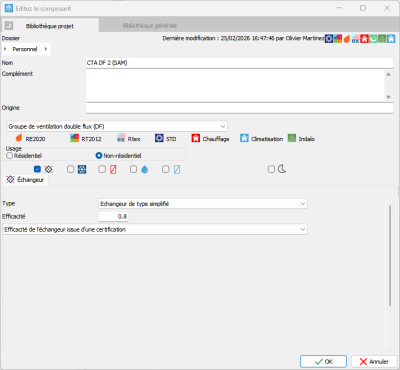Switch to the Bibliothèque projet tab

click(50, 26)
